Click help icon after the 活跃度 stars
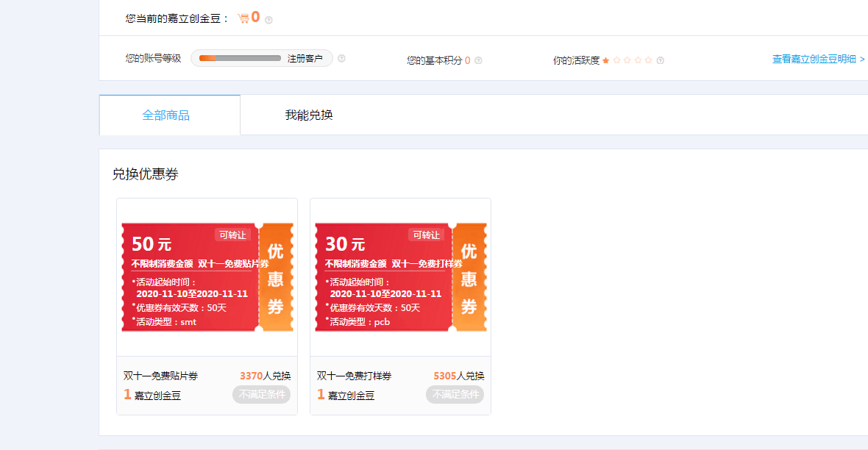Image resolution: width=868 pixels, height=450 pixels. click(x=660, y=60)
